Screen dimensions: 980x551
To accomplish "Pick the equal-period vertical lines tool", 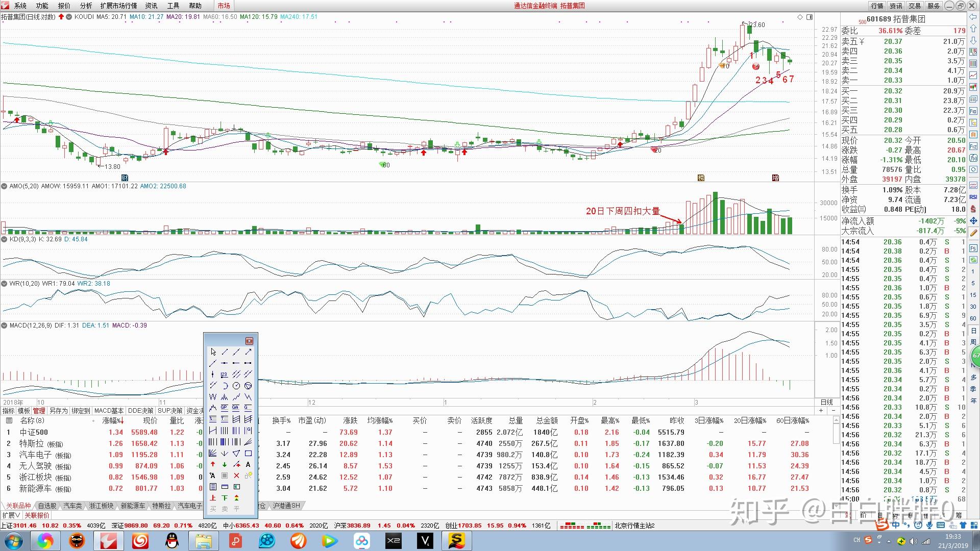I will (224, 430).
